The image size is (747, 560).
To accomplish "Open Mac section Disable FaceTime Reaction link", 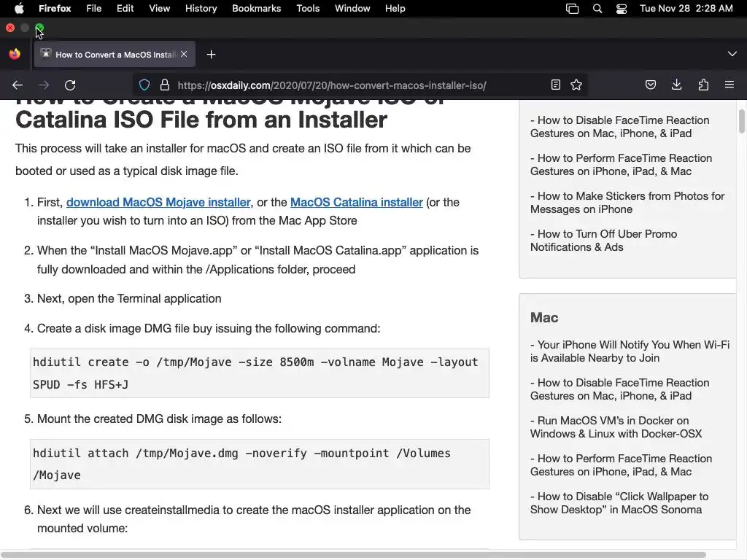I will point(620,389).
